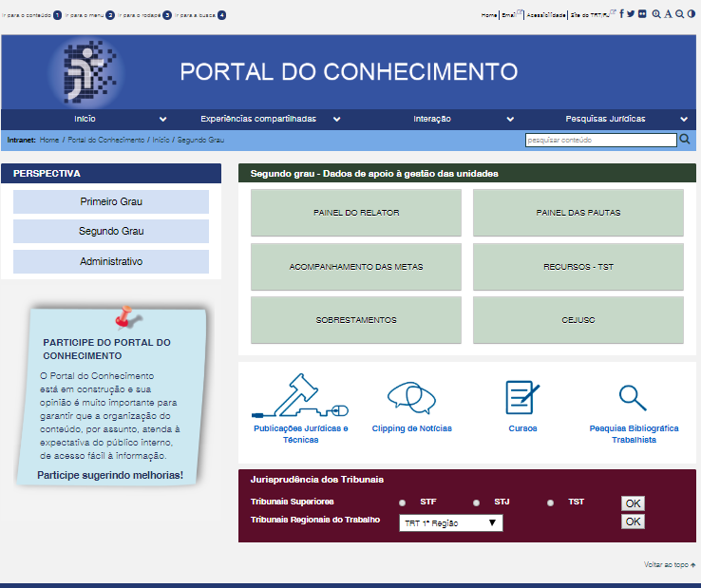
Task: Select the STF radio button
Action: click(x=403, y=503)
